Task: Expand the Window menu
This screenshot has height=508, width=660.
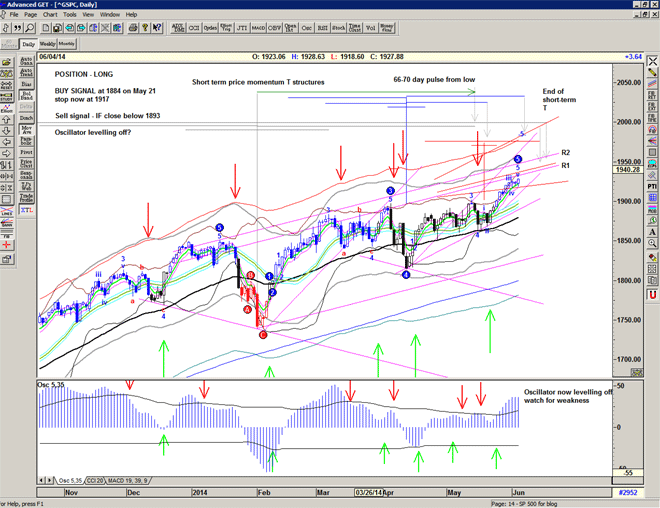Action: (110, 15)
